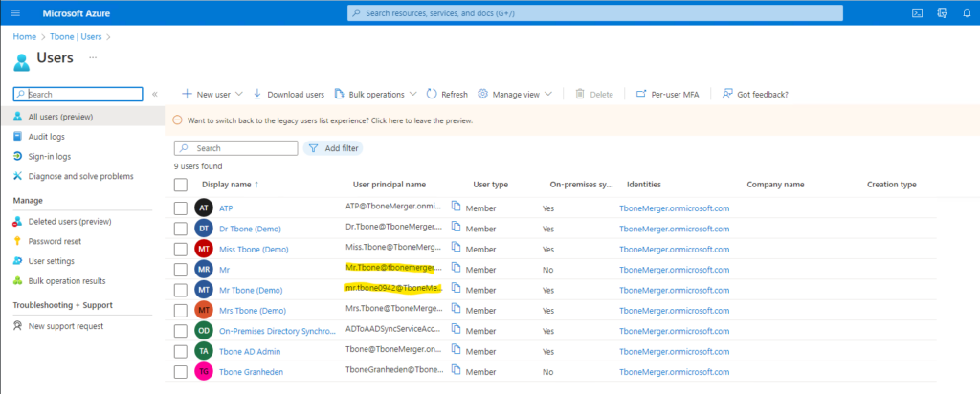Click the User principal name column header
Viewport: 980px width, 394px height.
[390, 185]
